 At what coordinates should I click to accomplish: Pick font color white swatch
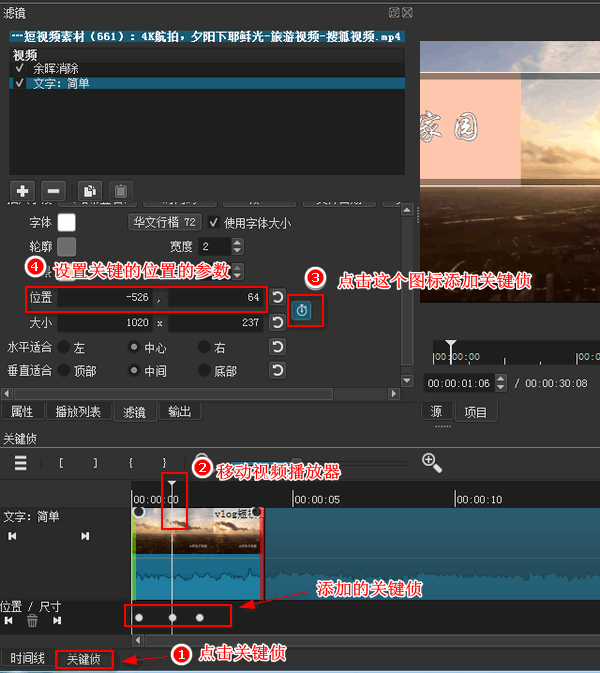click(x=67, y=222)
